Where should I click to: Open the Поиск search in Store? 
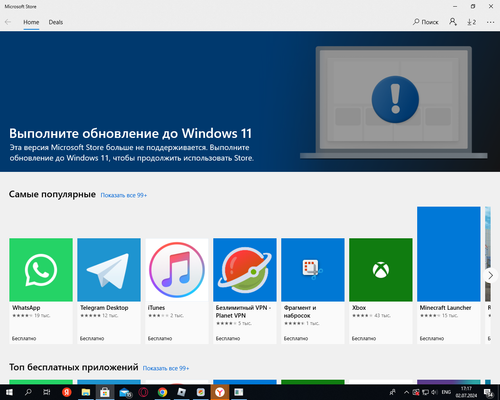click(x=426, y=22)
